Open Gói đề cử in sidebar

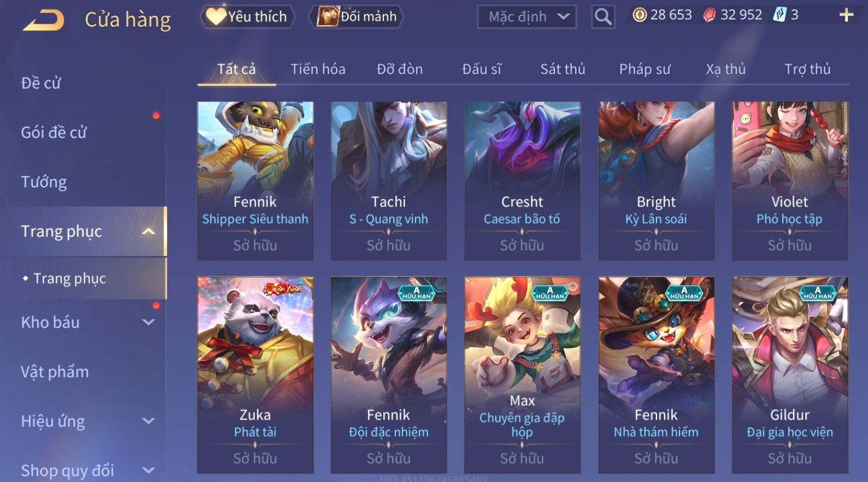tap(54, 133)
